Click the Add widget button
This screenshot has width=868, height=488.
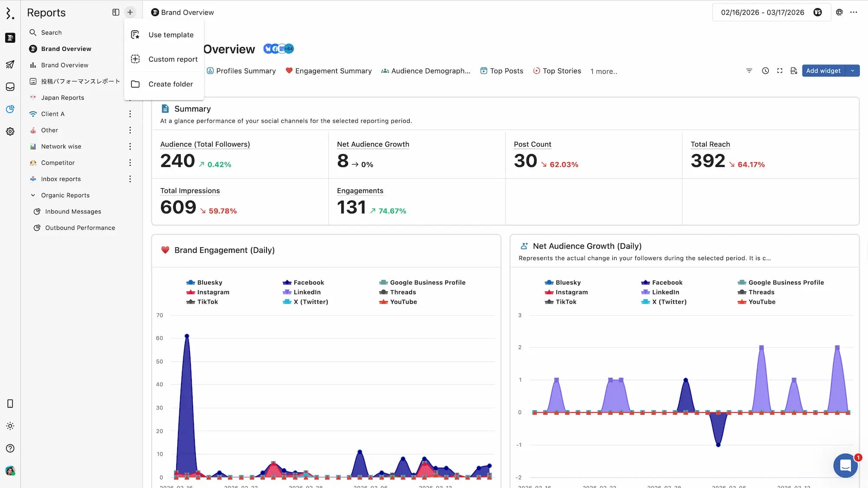[823, 71]
